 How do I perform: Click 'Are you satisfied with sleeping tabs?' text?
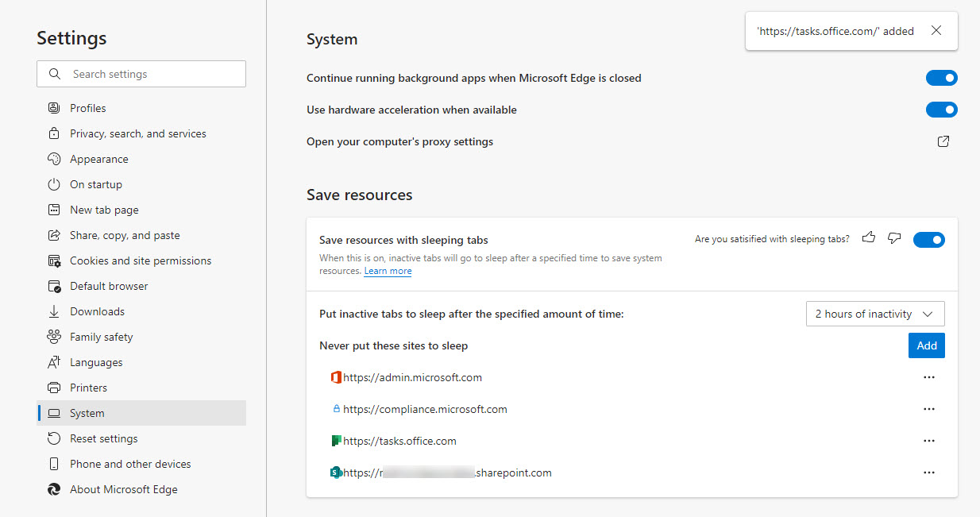[772, 238]
